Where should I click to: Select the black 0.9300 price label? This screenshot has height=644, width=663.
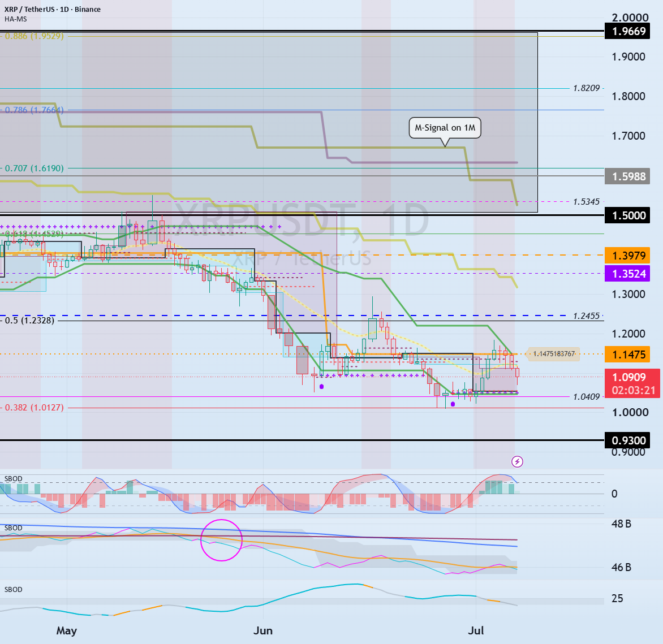coord(627,441)
